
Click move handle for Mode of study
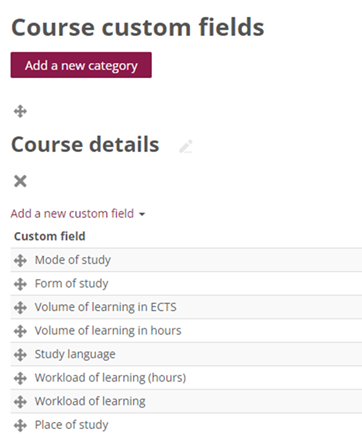pos(20,260)
